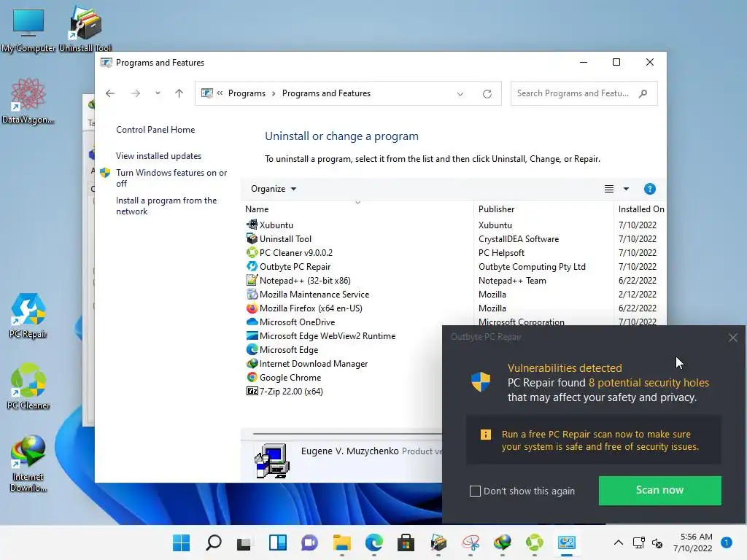Open Control Panel Home link
This screenshot has height=560, width=747.
[x=155, y=130]
